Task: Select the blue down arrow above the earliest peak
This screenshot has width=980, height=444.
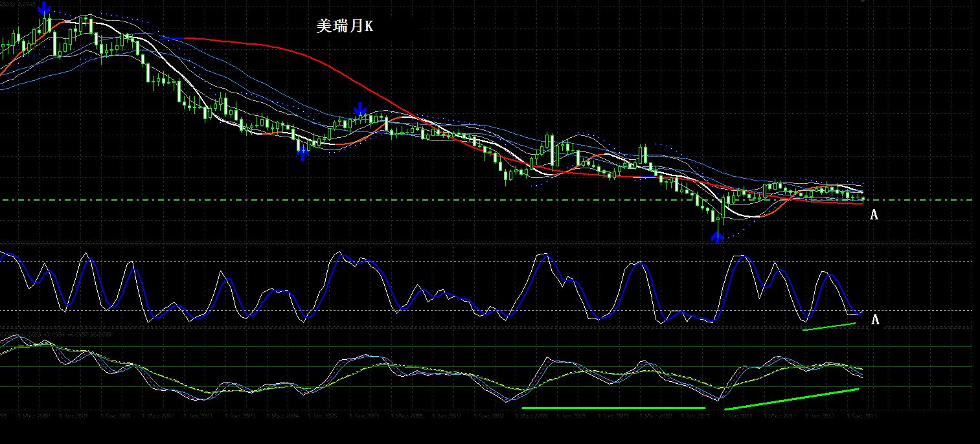Action: point(43,8)
